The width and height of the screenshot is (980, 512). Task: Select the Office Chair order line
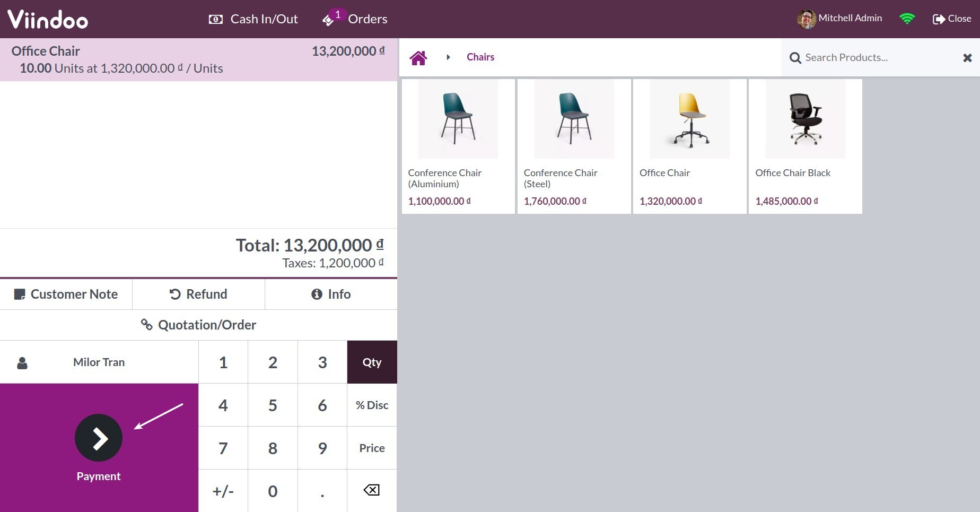[x=198, y=59]
